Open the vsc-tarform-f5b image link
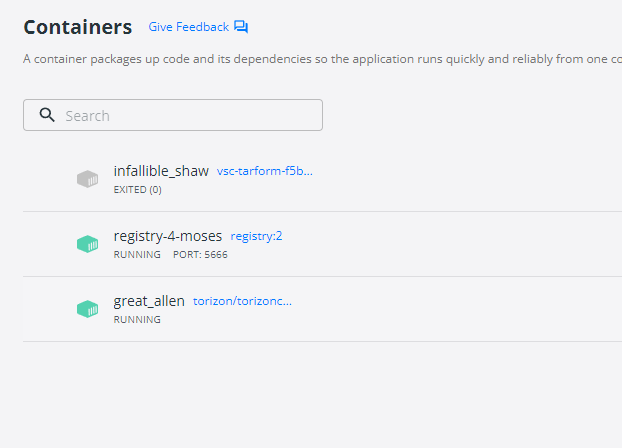The height and width of the screenshot is (448, 622). [265, 171]
